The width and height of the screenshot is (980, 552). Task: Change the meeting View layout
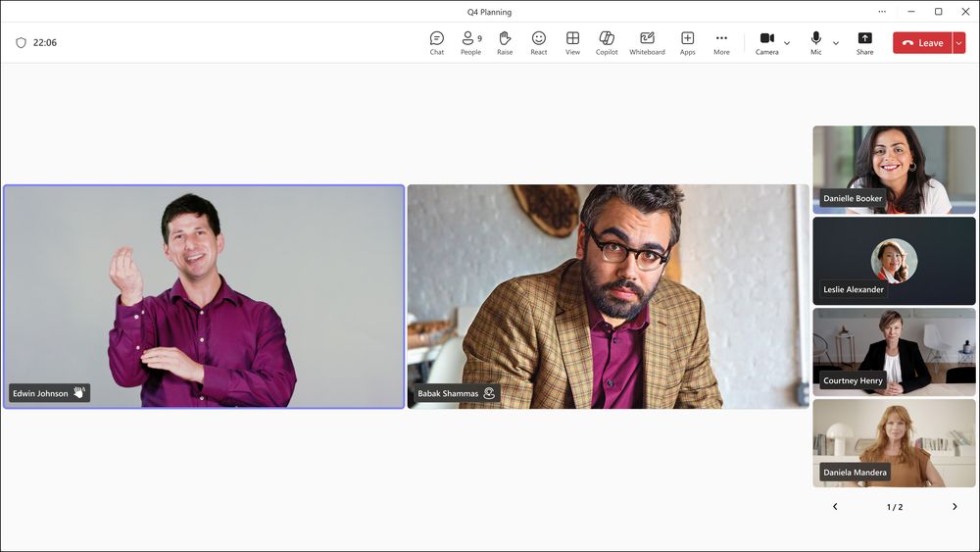[x=572, y=43]
